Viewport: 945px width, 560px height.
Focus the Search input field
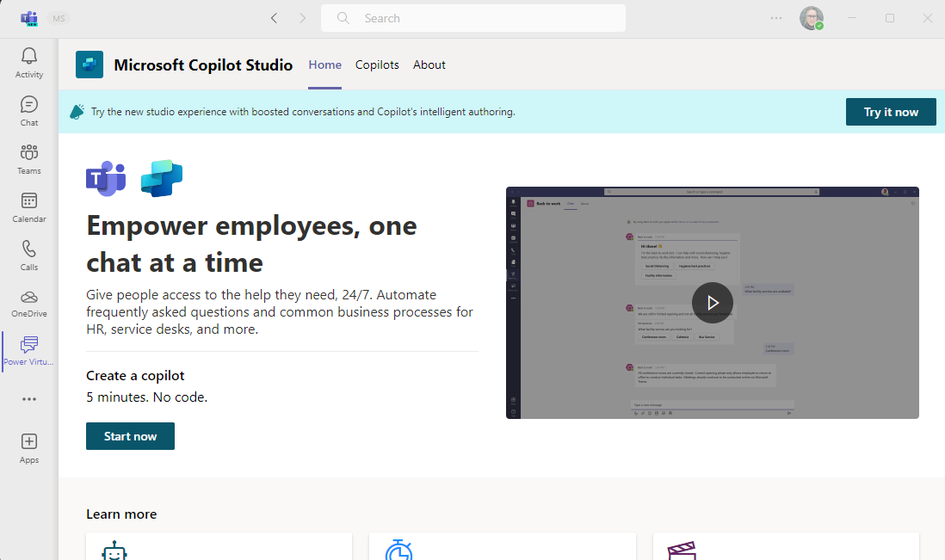click(x=473, y=18)
